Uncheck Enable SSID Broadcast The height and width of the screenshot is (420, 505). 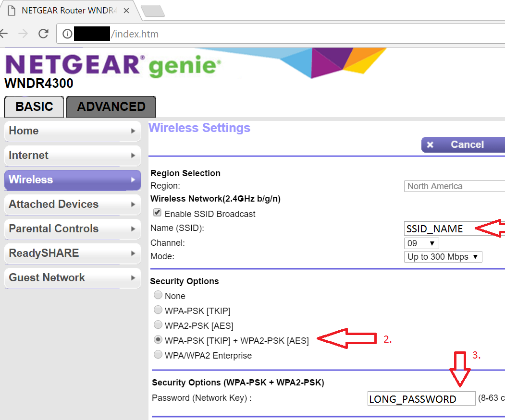coord(156,213)
